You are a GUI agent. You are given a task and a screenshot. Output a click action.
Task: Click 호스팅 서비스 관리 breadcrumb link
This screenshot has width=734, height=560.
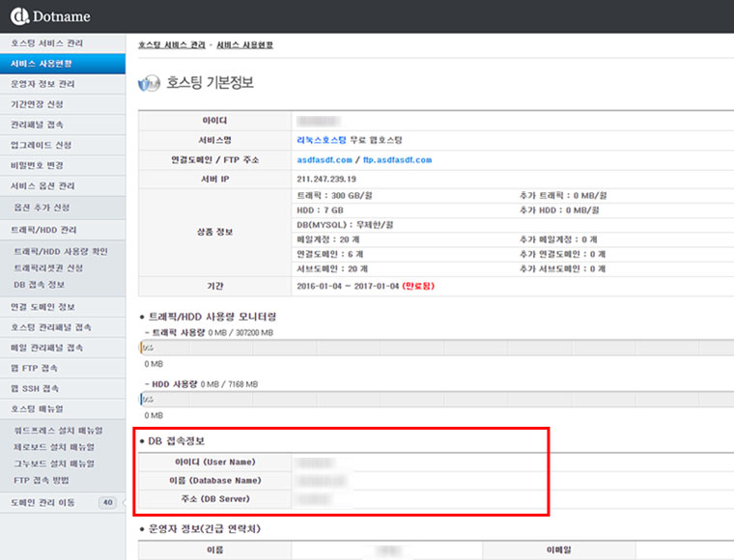point(172,45)
